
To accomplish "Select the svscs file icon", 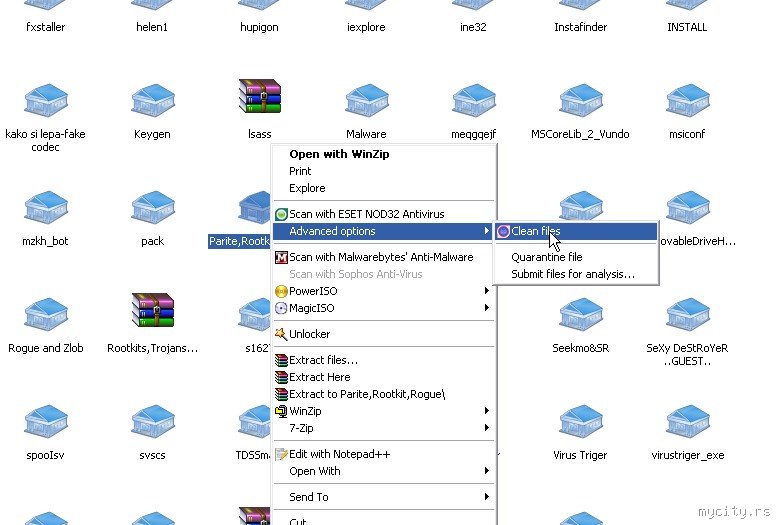I will pos(153,421).
